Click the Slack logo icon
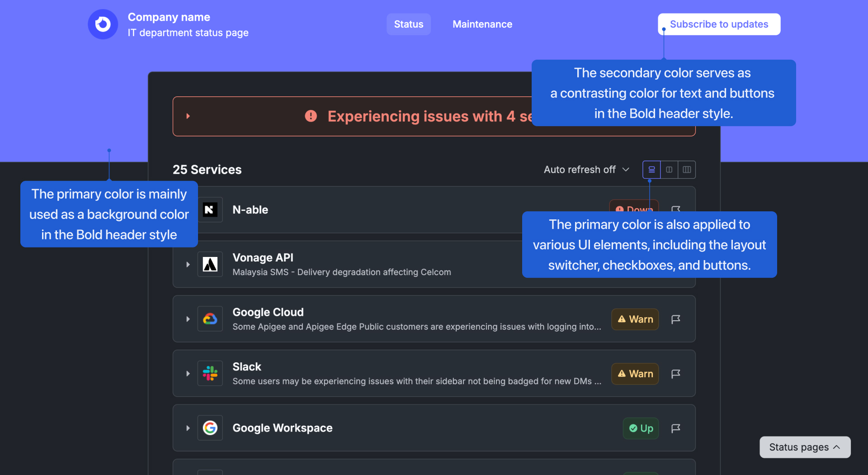 click(210, 374)
